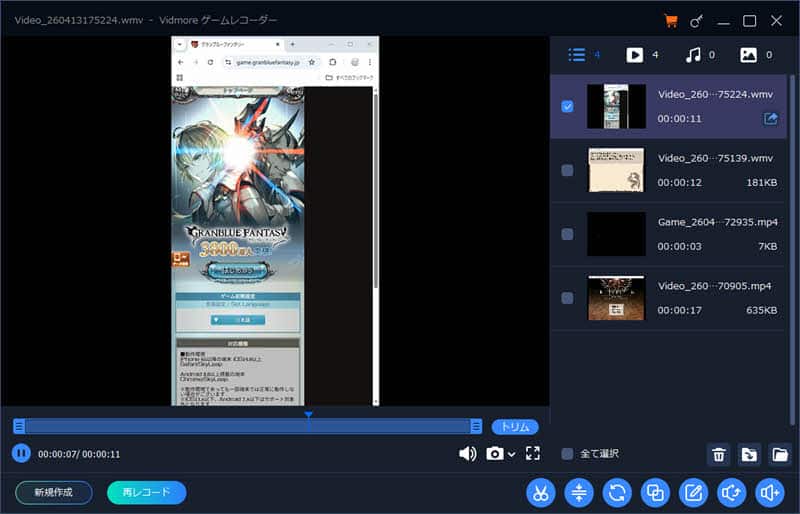Pause the video playback
The width and height of the screenshot is (800, 514).
point(21,453)
